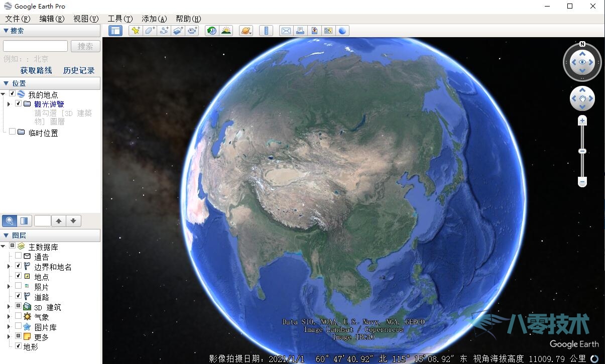The height and width of the screenshot is (364, 605).
Task: Click the search text input field
Action: pyautogui.click(x=35, y=46)
